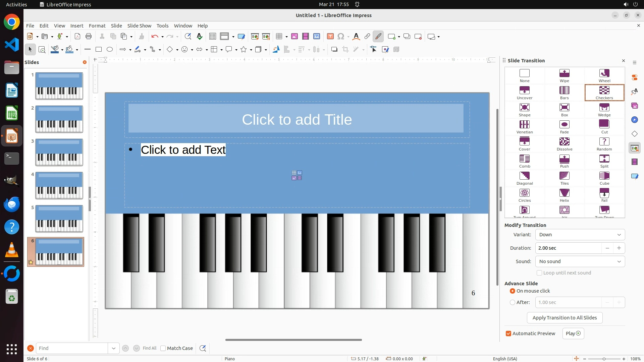Image resolution: width=644 pixels, height=362 pixels.
Task: Open the Slide Show menu
Action: click(x=139, y=26)
